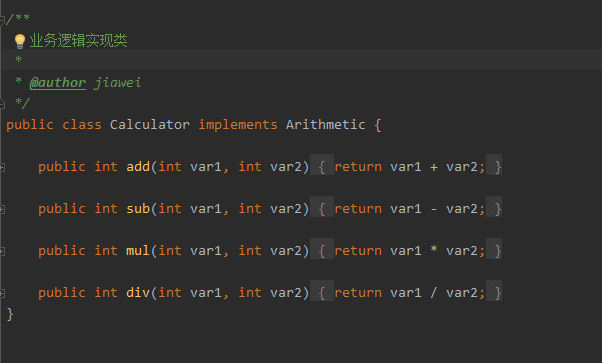Click the div method name

(x=138, y=293)
